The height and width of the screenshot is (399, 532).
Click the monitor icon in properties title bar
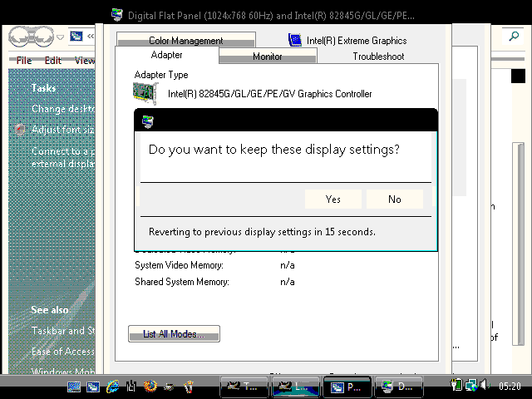point(117,15)
